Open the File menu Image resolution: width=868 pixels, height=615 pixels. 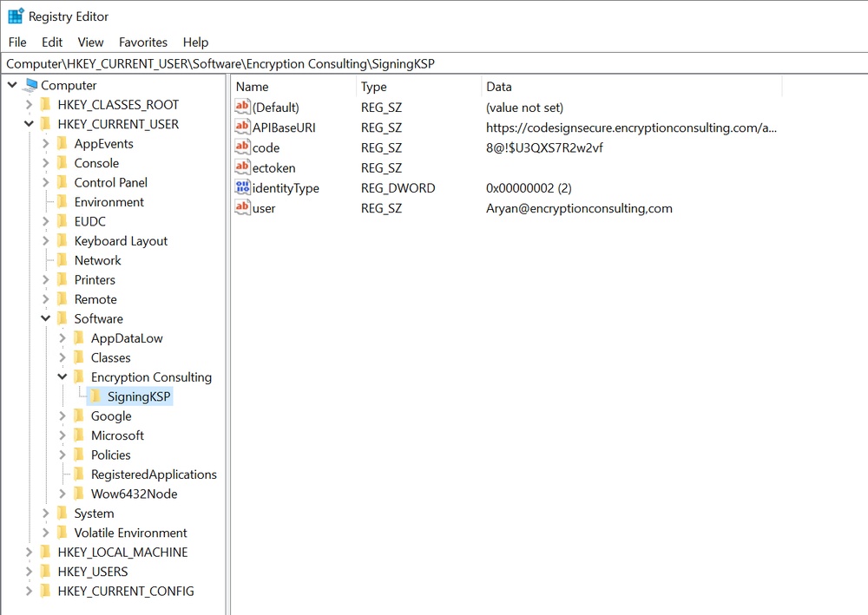(17, 42)
